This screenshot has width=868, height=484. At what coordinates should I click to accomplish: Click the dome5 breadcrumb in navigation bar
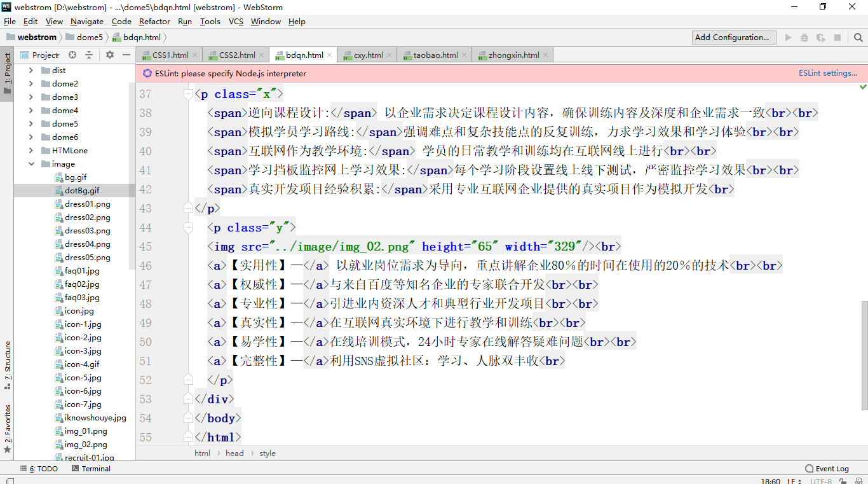tap(84, 38)
